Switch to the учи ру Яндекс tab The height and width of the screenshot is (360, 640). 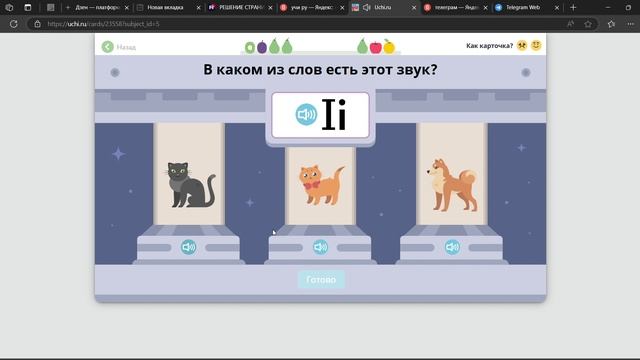[312, 7]
